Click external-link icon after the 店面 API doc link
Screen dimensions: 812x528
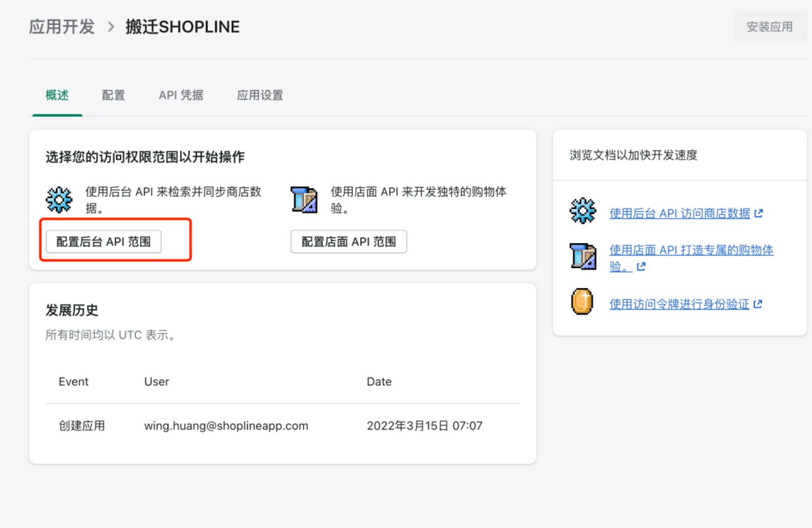[641, 267]
